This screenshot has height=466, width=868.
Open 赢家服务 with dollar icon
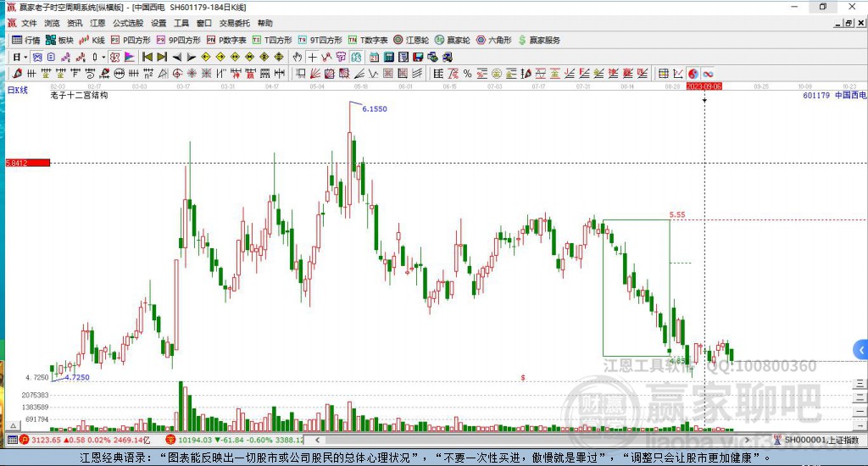[x=539, y=40]
